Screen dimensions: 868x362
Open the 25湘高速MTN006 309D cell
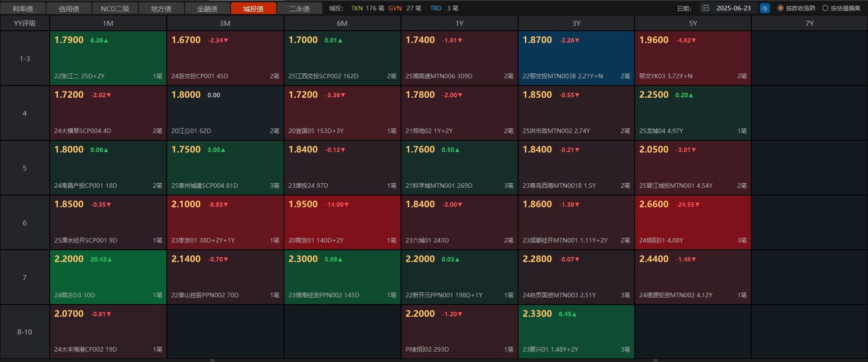pos(459,58)
